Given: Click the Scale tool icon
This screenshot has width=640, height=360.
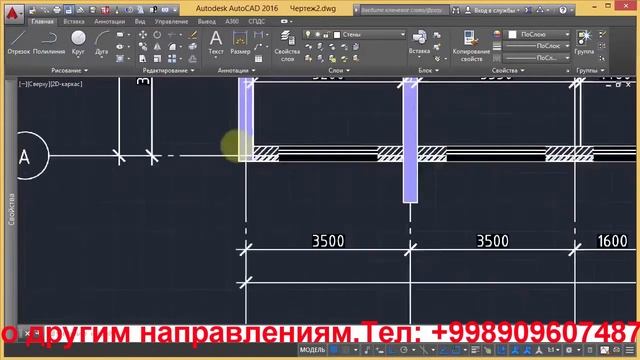Looking at the screenshot, I should click(157, 59).
